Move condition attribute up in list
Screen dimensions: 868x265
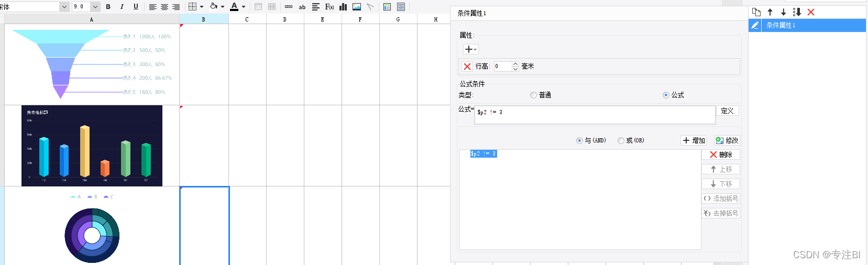coord(770,12)
